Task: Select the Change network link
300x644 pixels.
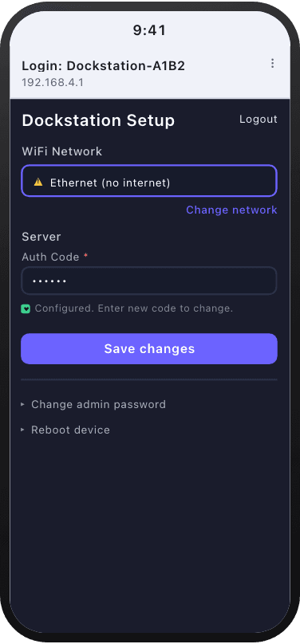Action: click(x=231, y=210)
